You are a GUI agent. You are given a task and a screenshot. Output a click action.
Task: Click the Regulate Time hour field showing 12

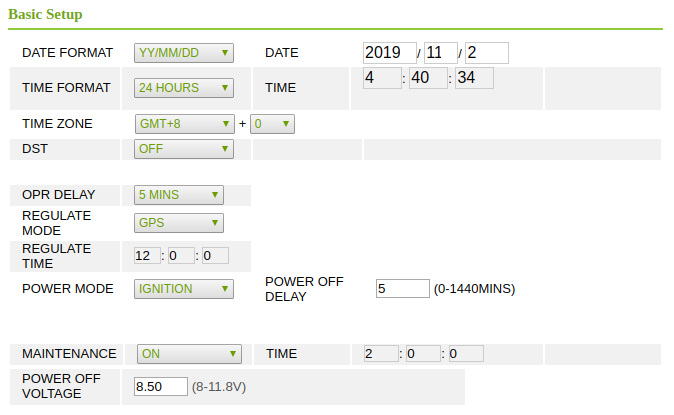coord(147,256)
